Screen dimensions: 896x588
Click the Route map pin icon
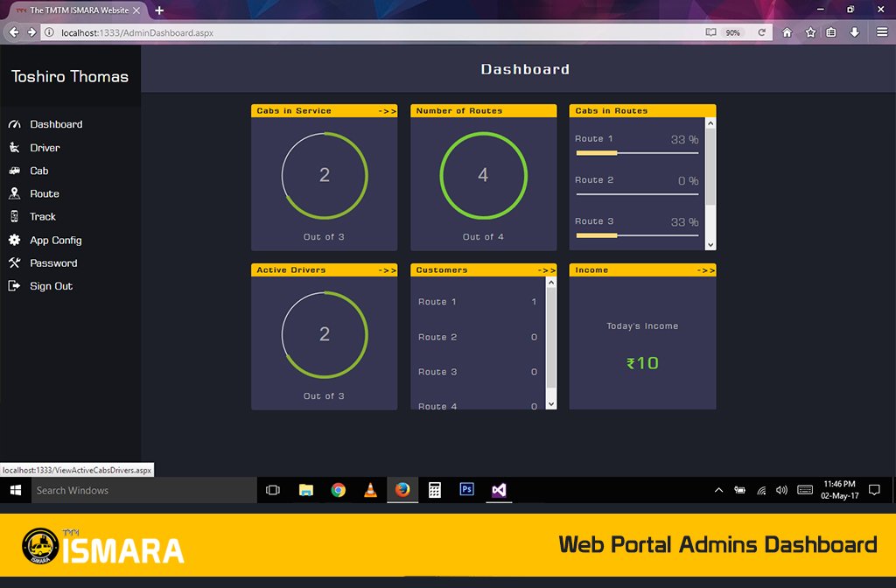[x=14, y=193]
